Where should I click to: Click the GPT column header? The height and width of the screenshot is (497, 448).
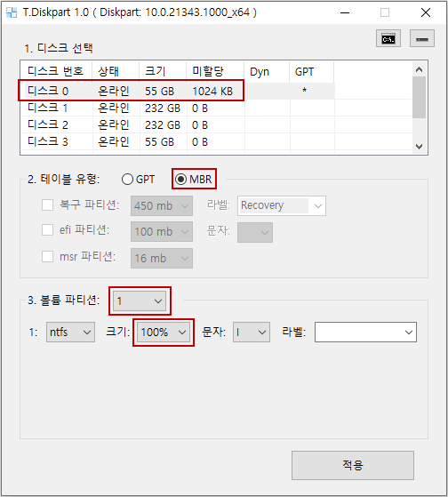click(312, 72)
